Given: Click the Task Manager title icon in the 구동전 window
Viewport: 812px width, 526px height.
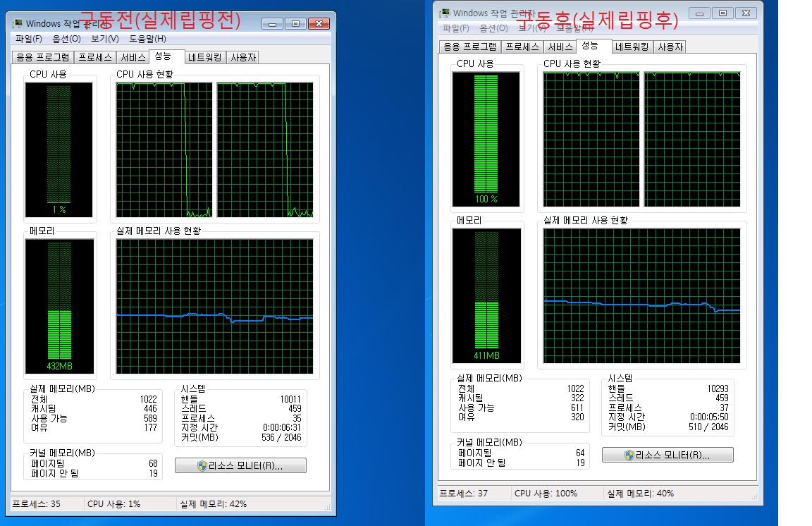Looking at the screenshot, I should 18,23.
